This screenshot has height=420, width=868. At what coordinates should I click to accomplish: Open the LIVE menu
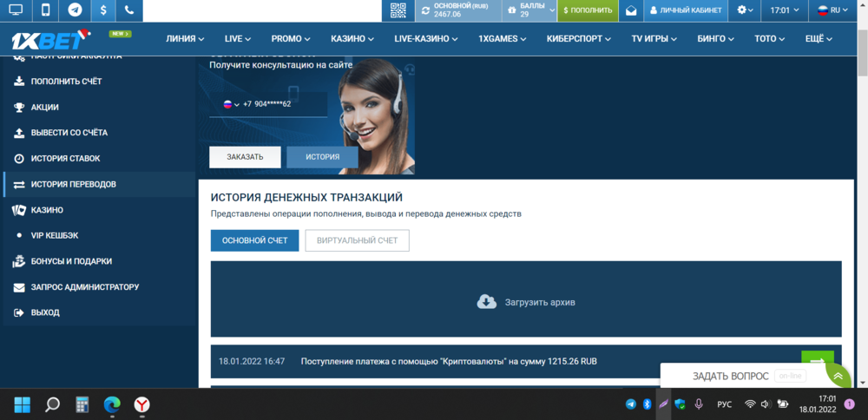coord(238,39)
